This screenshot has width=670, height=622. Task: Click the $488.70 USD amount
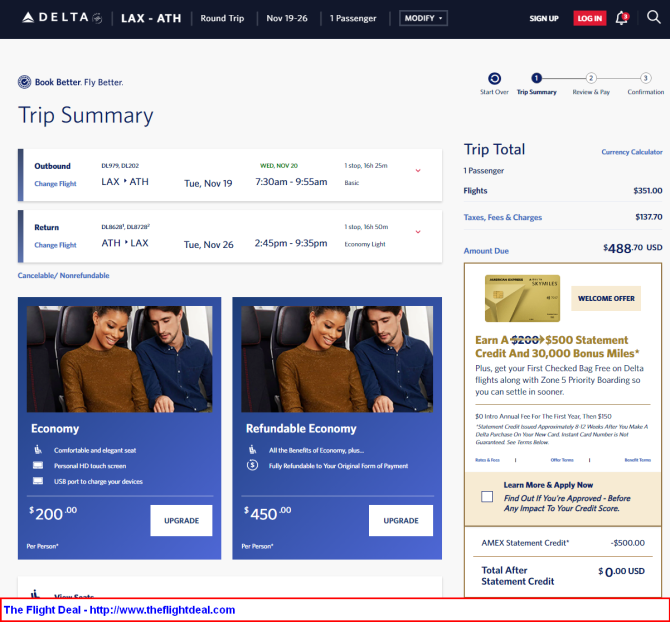(x=632, y=248)
